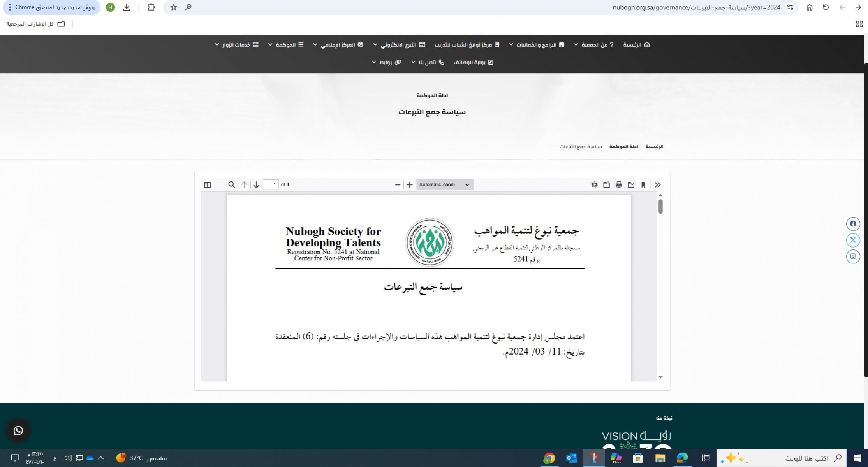Switch PDF to presentation mode

pyautogui.click(x=594, y=185)
